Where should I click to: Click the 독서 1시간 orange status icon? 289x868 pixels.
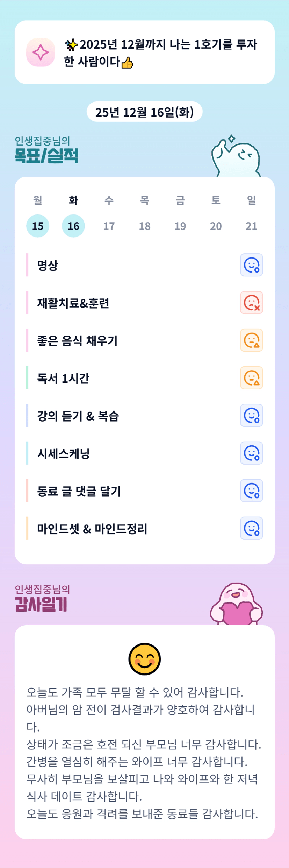click(x=251, y=378)
